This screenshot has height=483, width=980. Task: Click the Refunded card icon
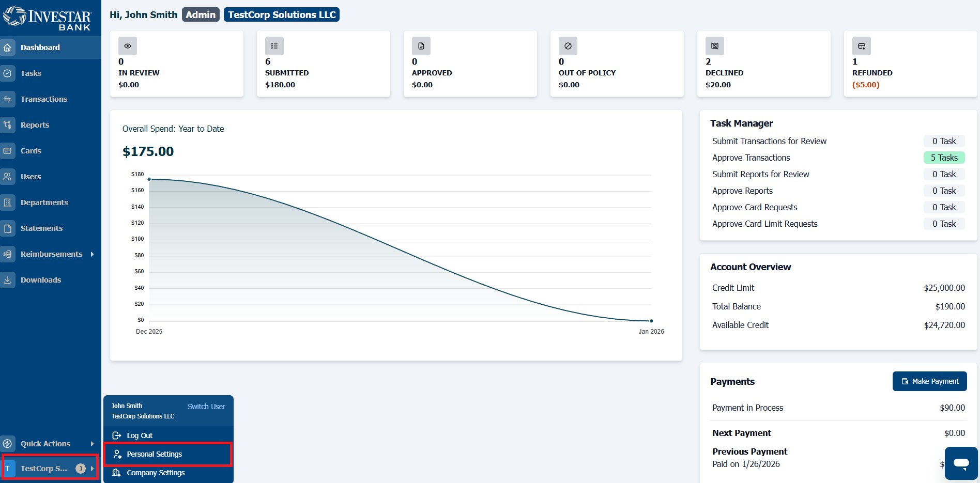click(862, 46)
